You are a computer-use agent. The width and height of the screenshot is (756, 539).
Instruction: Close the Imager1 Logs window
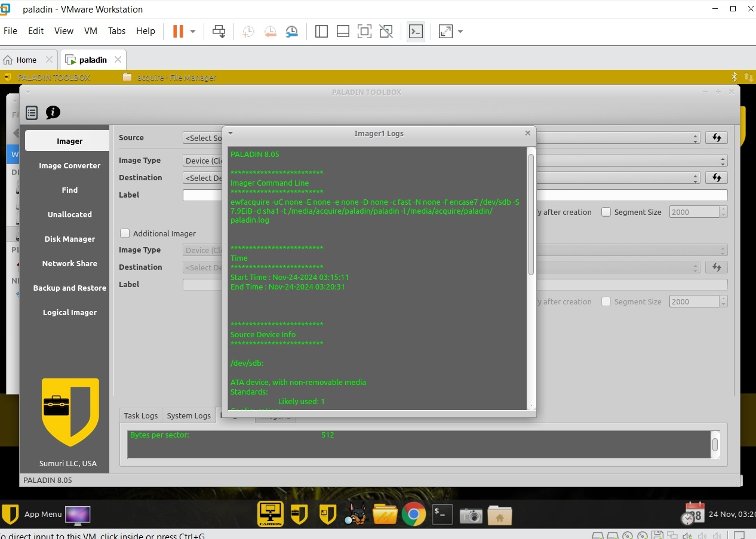pos(528,133)
